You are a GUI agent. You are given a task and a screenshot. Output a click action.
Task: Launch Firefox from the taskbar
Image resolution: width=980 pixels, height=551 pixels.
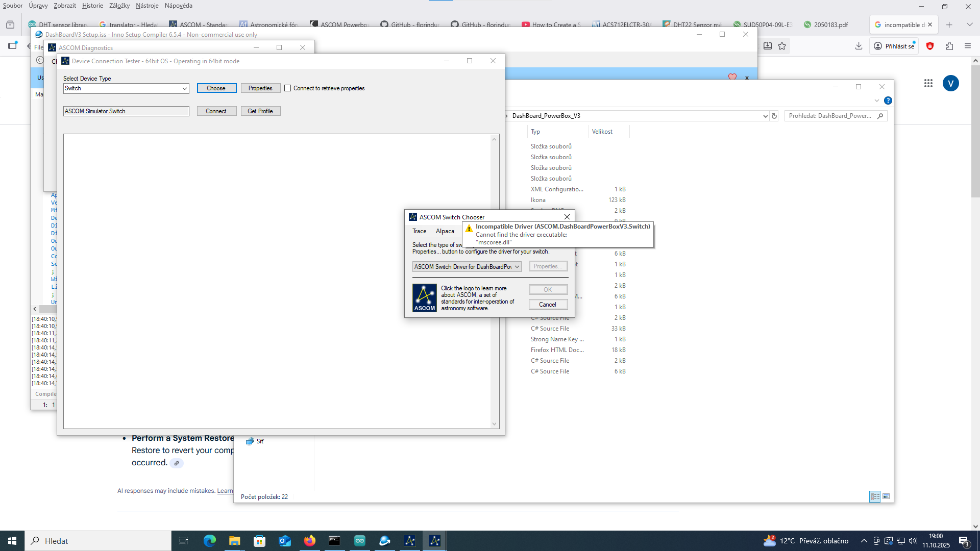click(309, 541)
